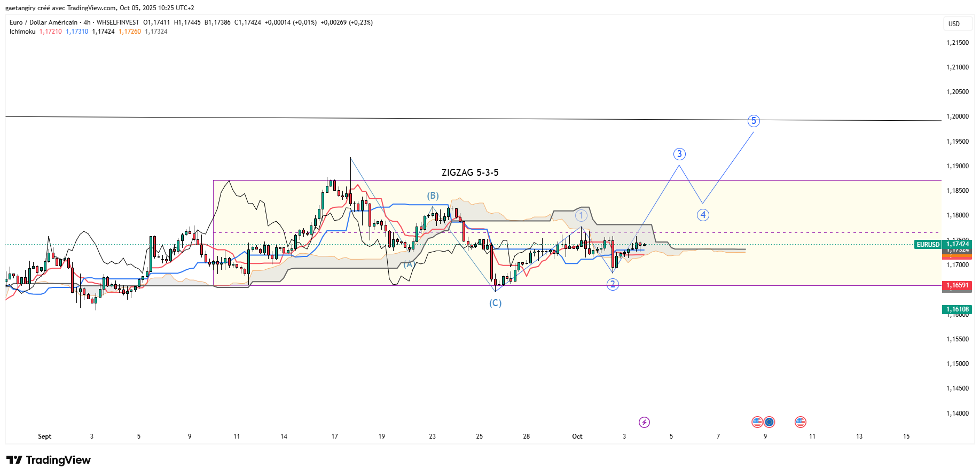Click date 19 on the time axis
This screenshot has height=476, width=980.
pyautogui.click(x=381, y=436)
